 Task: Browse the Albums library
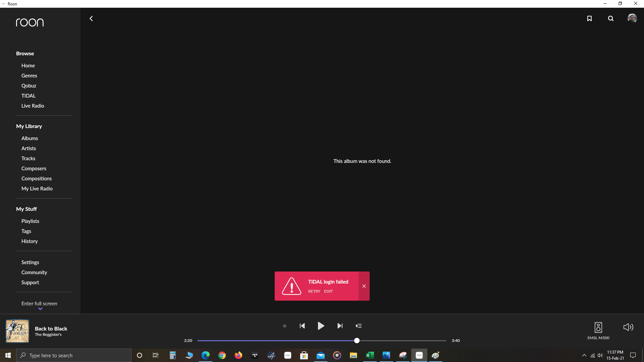[x=30, y=138]
